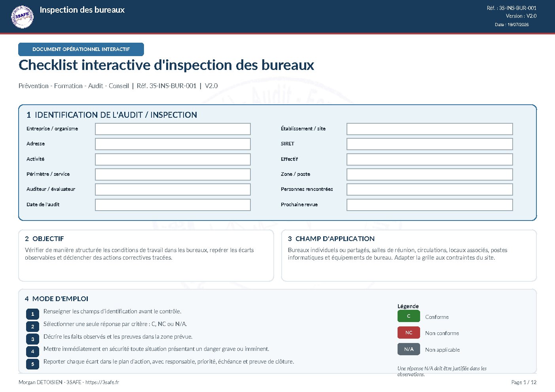Focus the Activité input field

click(173, 159)
